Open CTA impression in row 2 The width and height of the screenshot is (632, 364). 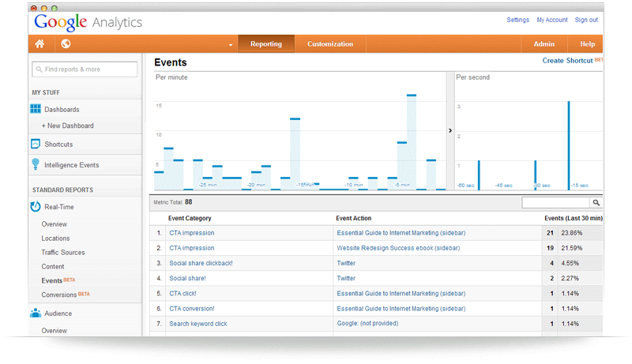click(191, 248)
